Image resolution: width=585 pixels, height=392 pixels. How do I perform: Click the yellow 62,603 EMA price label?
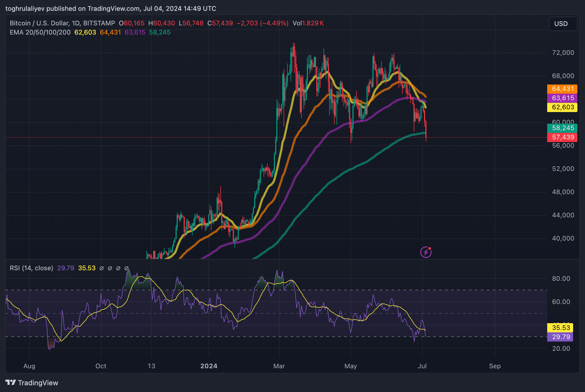tap(563, 107)
